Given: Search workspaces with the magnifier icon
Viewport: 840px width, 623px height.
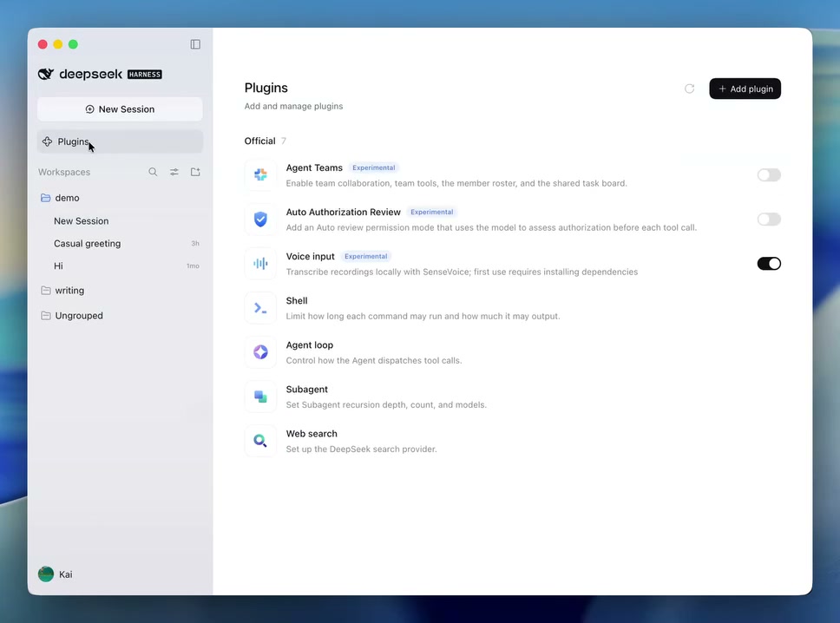Looking at the screenshot, I should [x=154, y=172].
